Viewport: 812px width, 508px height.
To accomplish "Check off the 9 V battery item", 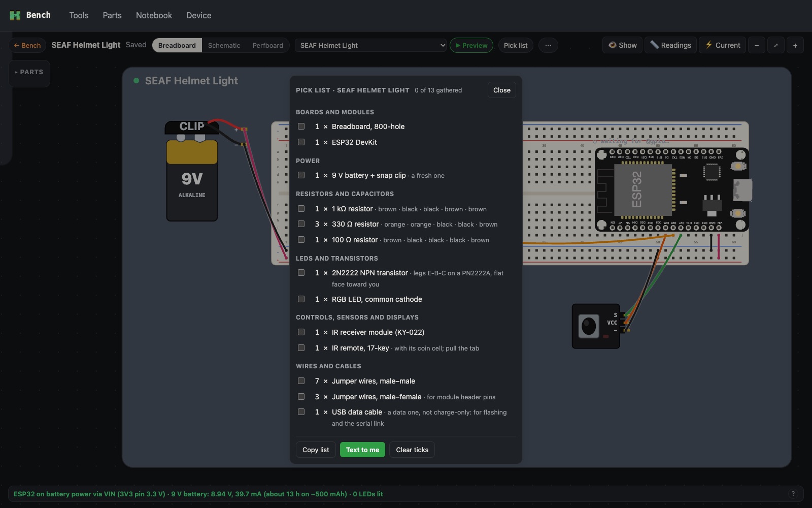I will (x=301, y=175).
